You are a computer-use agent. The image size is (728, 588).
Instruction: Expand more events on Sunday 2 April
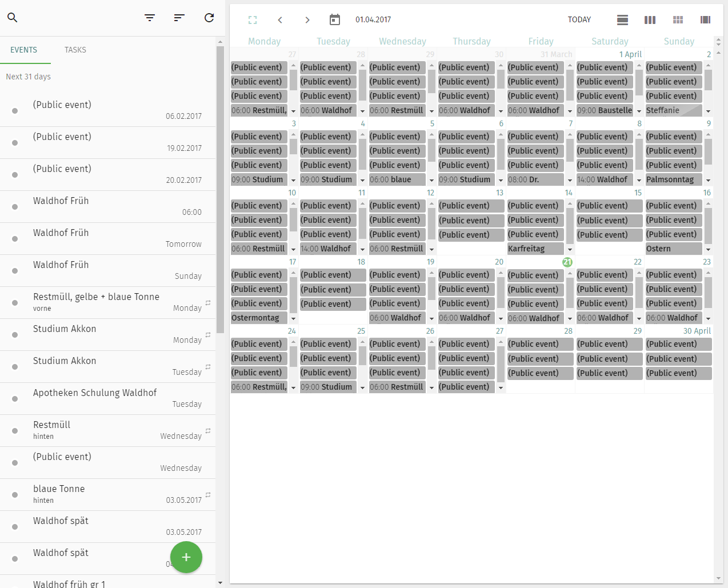[x=708, y=111]
